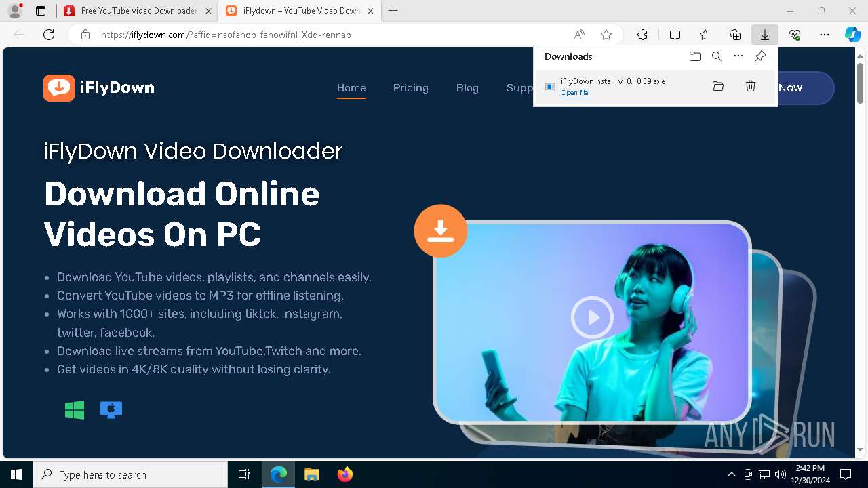Close the iFlydown tab
Screen dimensions: 868x488
tap(371, 11)
